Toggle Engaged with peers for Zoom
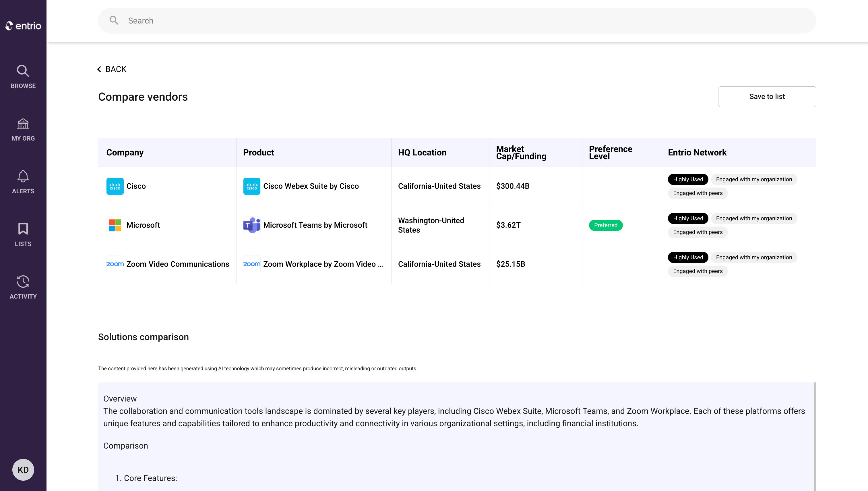The image size is (868, 491). tap(697, 271)
